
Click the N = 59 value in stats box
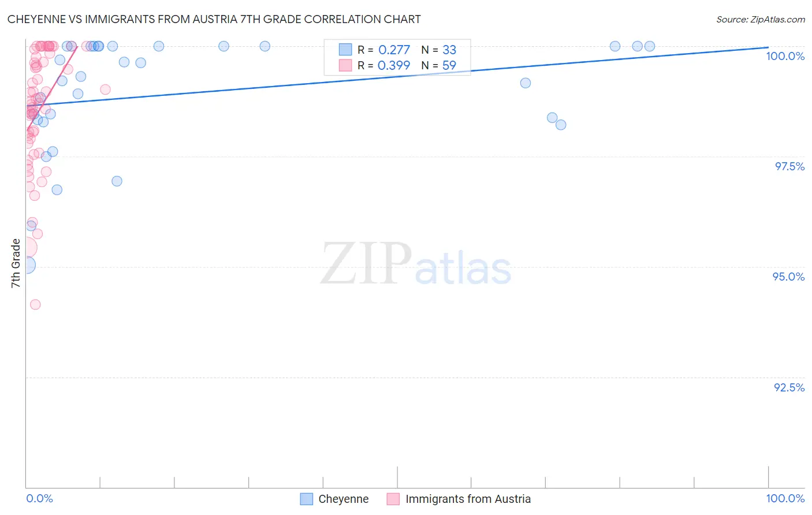pos(439,65)
